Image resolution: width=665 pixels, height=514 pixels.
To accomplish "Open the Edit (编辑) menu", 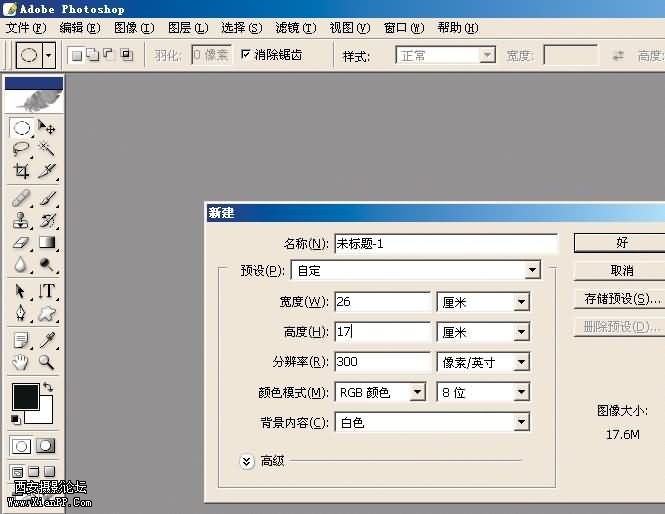I will pos(80,28).
